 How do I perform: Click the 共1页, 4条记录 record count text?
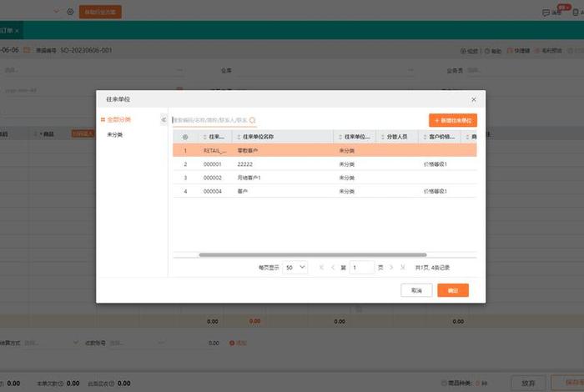[x=432, y=268]
